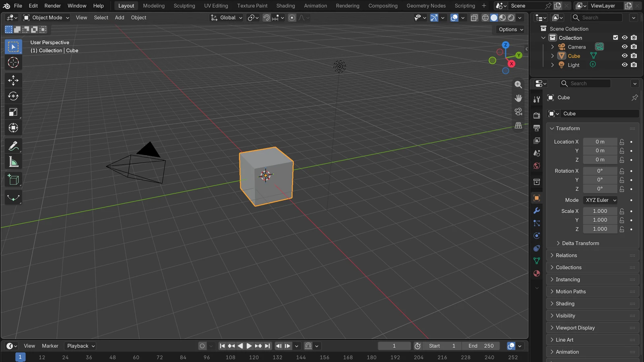
Task: Open the World properties tab
Action: coord(537,166)
